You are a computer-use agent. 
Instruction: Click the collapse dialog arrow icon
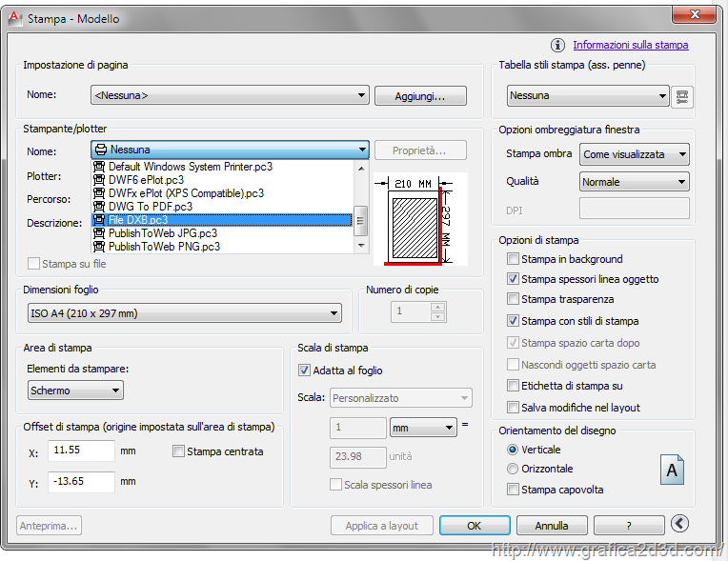pyautogui.click(x=679, y=524)
